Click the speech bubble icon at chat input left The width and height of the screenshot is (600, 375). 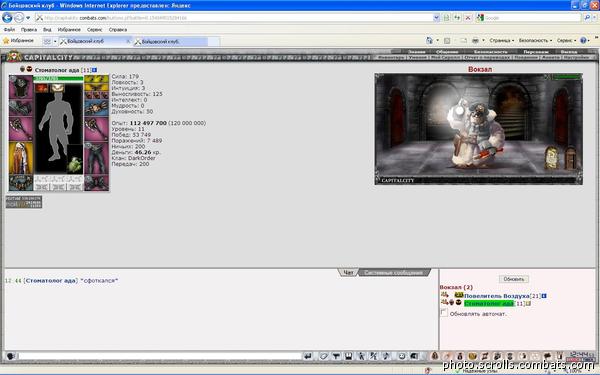[10, 356]
